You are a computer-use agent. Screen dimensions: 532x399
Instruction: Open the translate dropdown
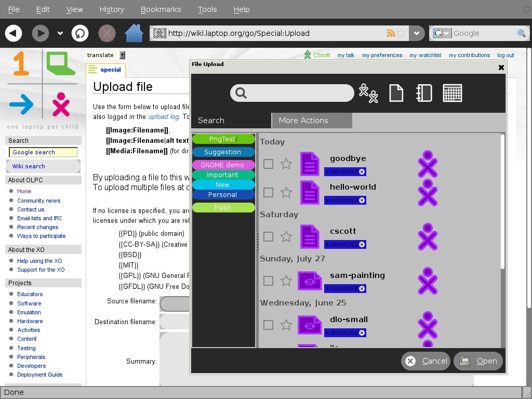(x=122, y=55)
